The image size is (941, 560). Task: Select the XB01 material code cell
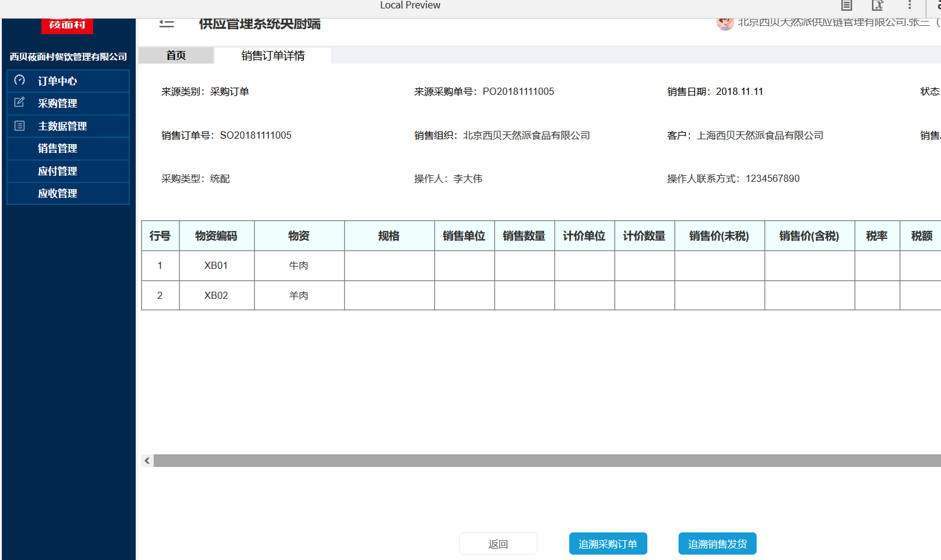click(x=216, y=265)
